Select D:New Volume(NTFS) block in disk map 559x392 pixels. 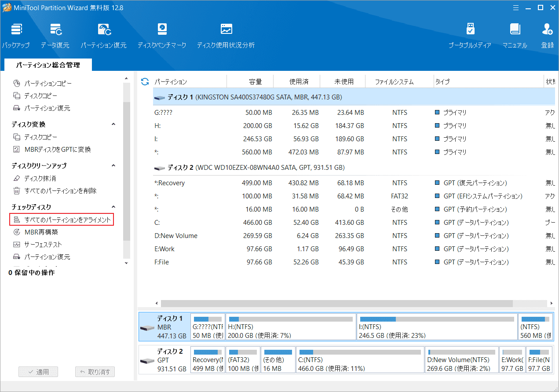click(462, 359)
